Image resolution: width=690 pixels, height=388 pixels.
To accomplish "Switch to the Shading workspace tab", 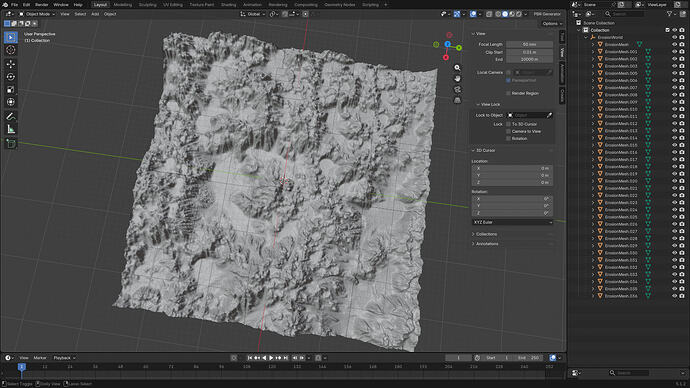I will 228,5.
